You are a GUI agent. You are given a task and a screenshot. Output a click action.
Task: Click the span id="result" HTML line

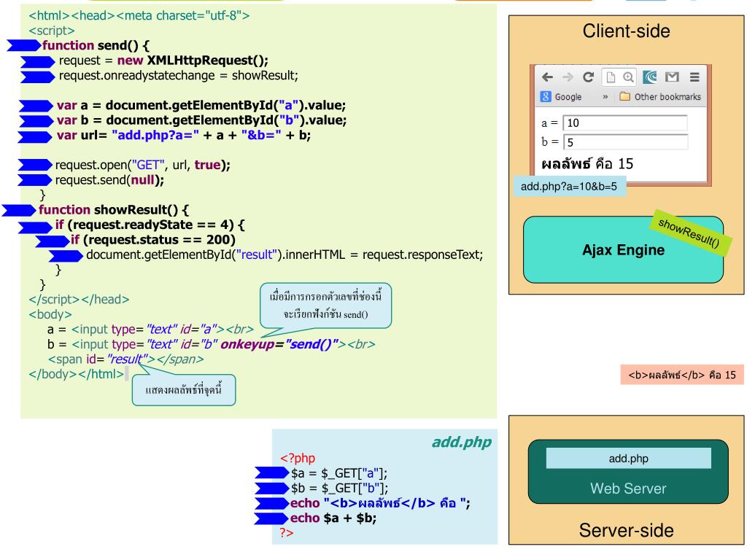125,359
